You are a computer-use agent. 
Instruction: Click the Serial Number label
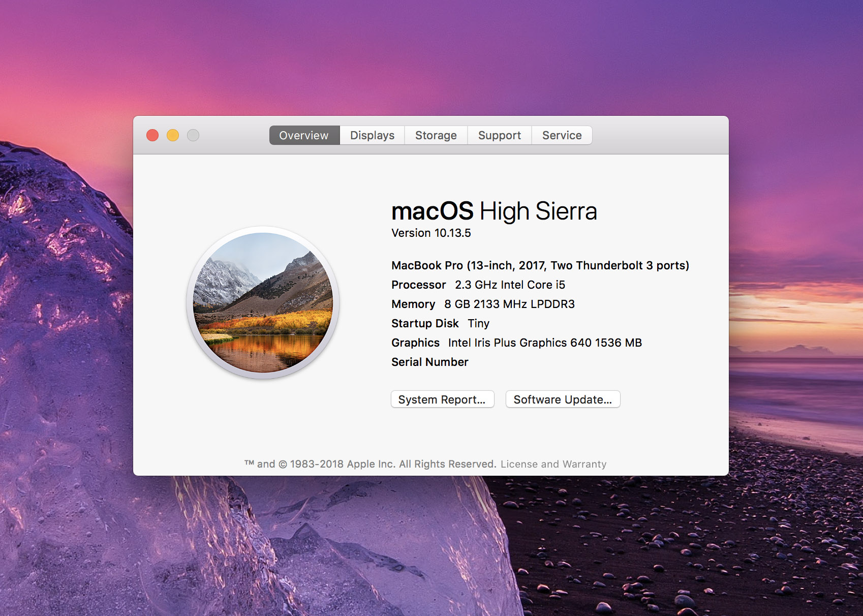click(430, 362)
